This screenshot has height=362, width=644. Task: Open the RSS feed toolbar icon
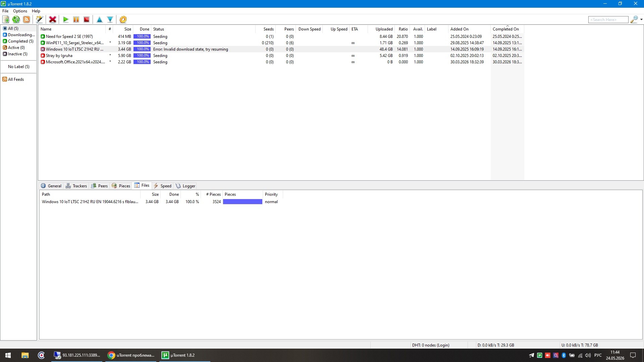(26, 19)
